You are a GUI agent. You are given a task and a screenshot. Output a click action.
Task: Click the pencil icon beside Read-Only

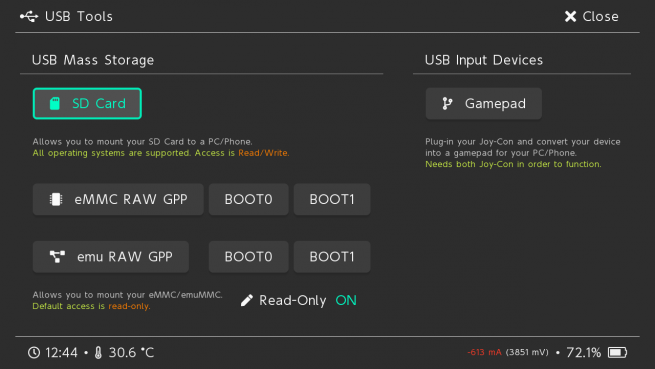pyautogui.click(x=246, y=300)
